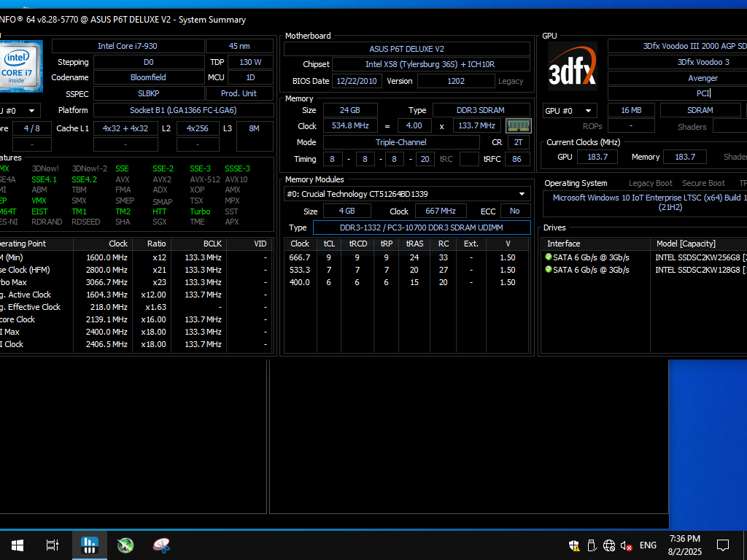747x560 pixels.
Task: Click the 3dfx GPU logo
Action: pos(572,66)
